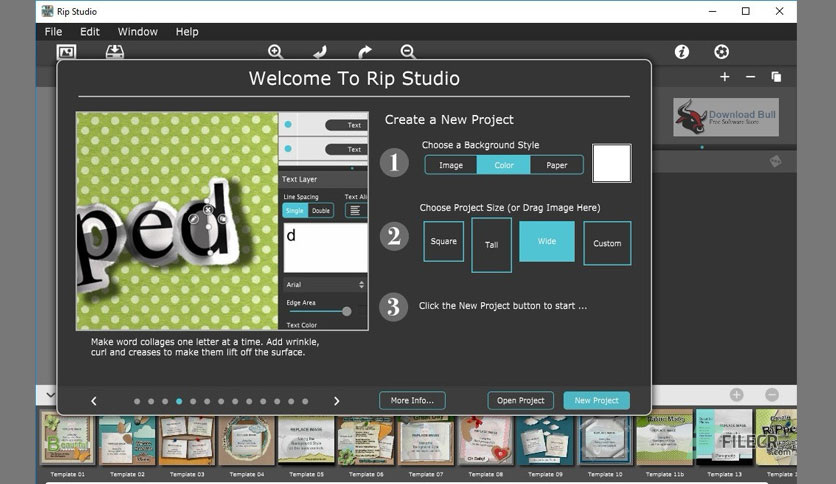Select the last slide indicator dot
The width and height of the screenshot is (836, 484).
coord(305,401)
